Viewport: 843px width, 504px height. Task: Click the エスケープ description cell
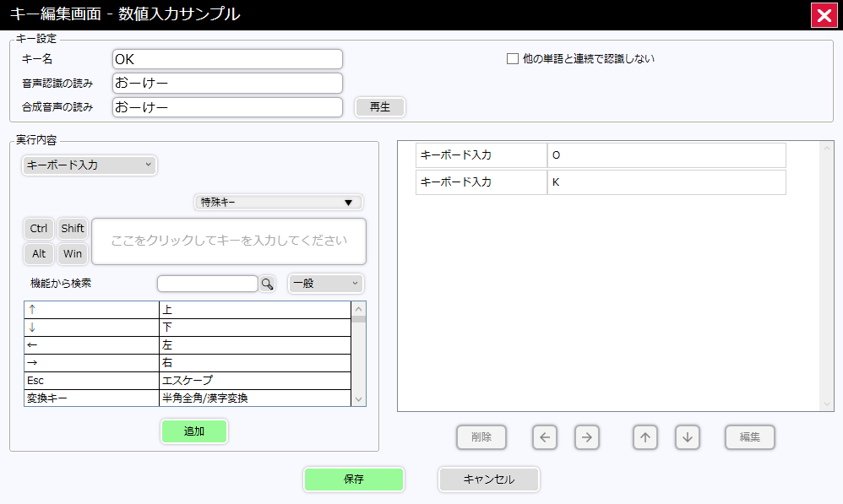pos(255,381)
